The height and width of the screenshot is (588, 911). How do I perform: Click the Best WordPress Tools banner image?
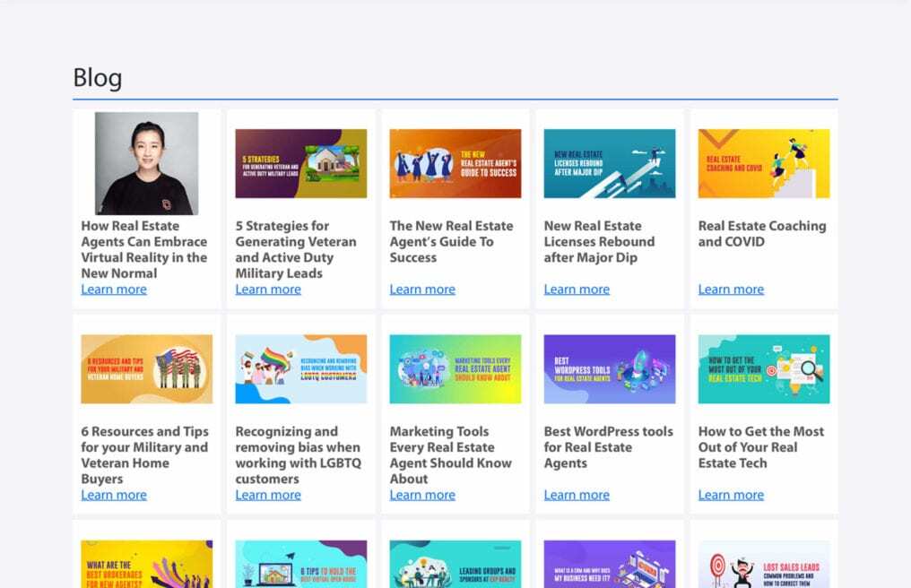pos(609,369)
